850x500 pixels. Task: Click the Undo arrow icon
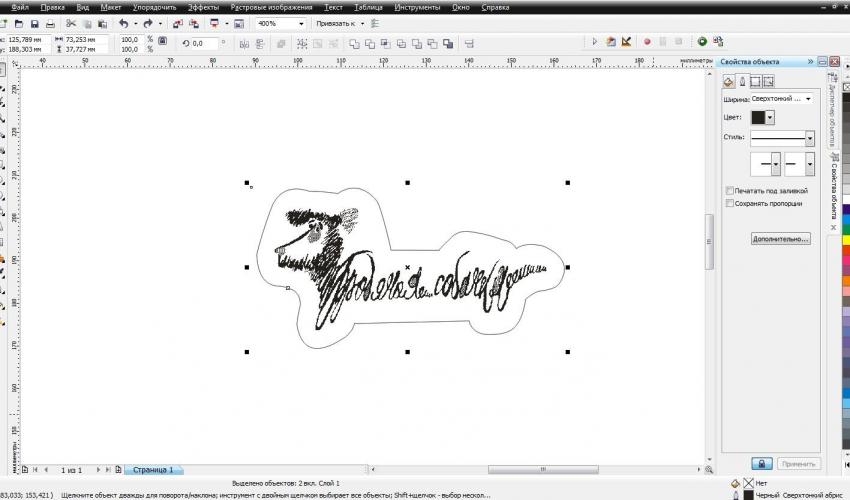coord(123,23)
